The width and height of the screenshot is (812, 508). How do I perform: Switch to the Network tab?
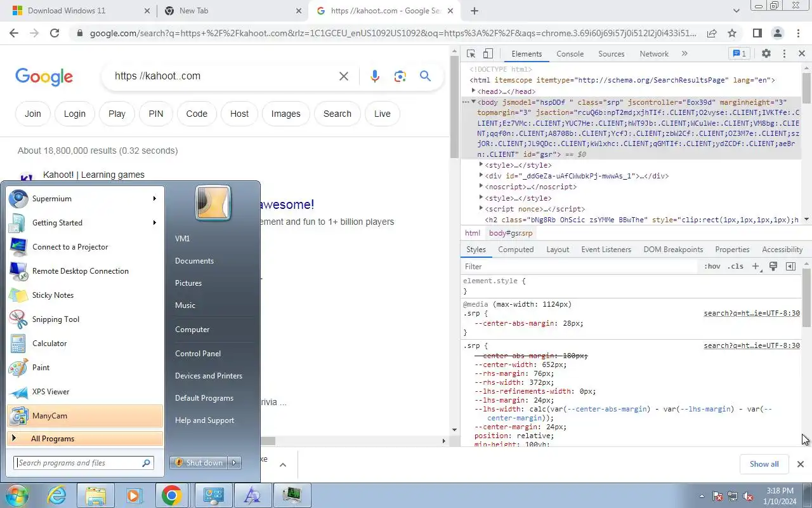tap(654, 54)
